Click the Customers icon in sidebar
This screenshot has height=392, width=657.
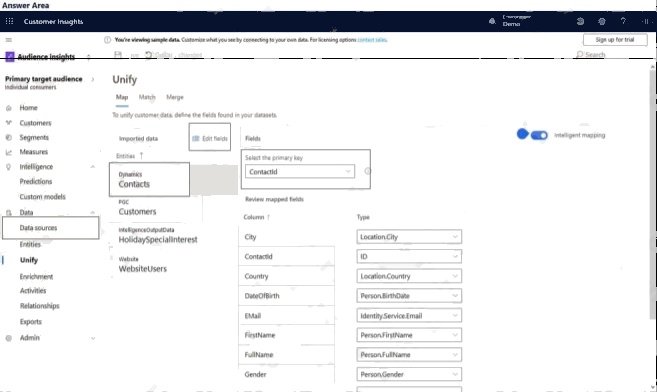[9, 123]
